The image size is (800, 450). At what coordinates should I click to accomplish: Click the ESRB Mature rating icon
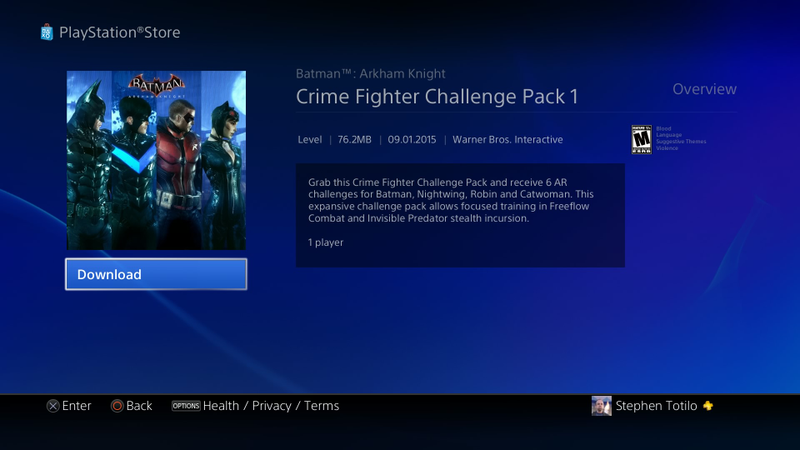641,139
